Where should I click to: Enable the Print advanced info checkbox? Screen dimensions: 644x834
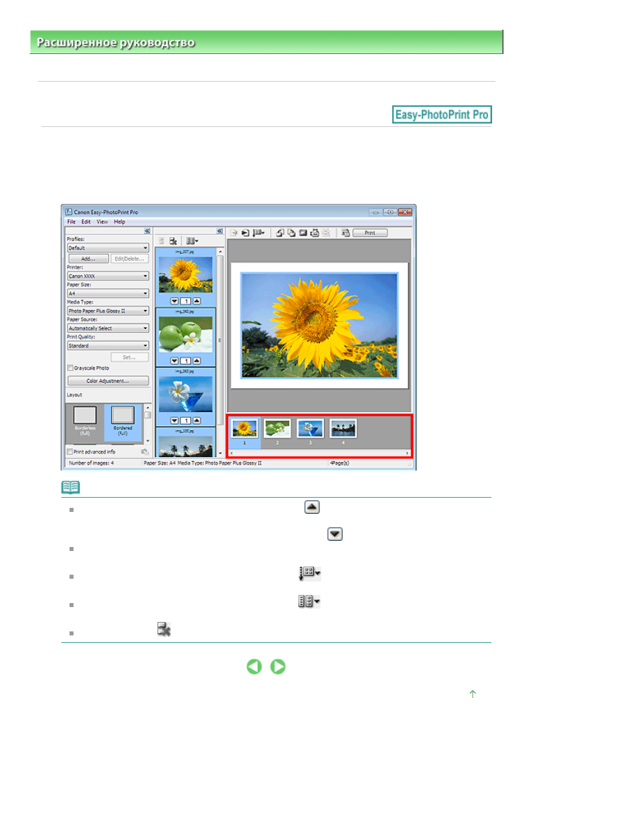tap(70, 452)
